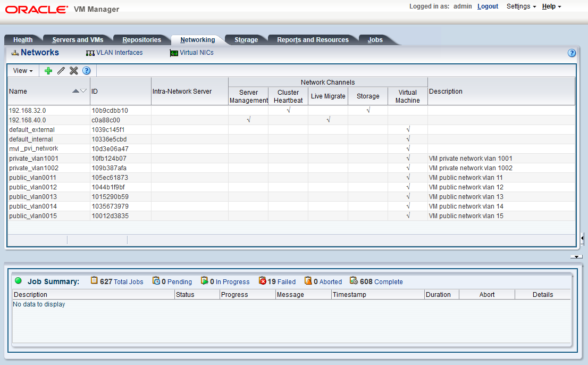Select the public_vlan0013 network row

click(32, 196)
